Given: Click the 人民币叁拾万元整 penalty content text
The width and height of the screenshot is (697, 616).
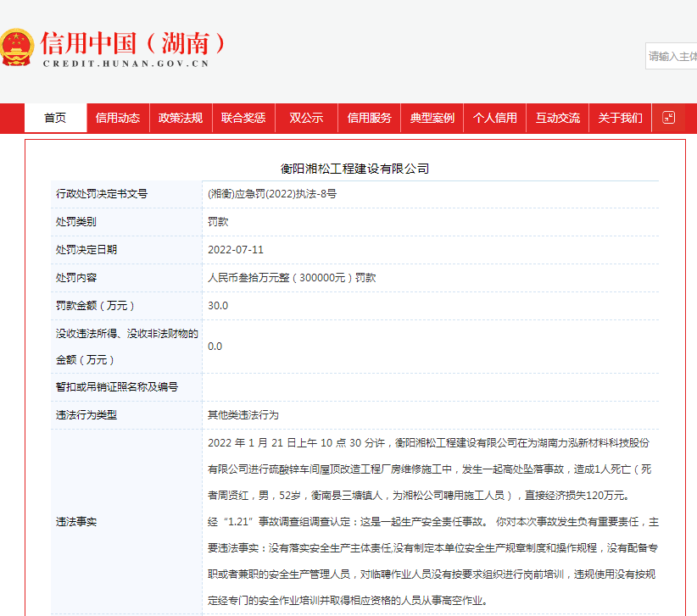Looking at the screenshot, I should tap(292, 277).
